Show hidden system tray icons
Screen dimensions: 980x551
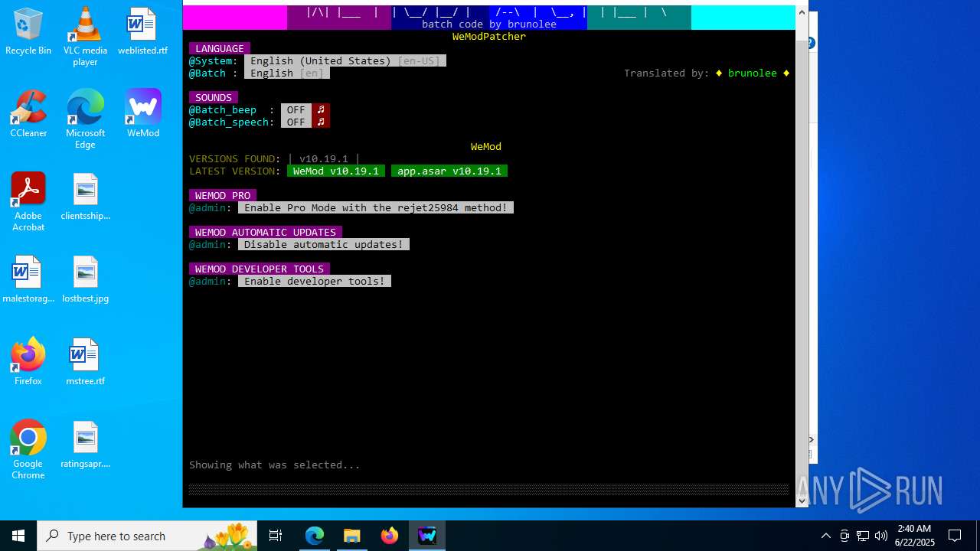click(x=825, y=536)
